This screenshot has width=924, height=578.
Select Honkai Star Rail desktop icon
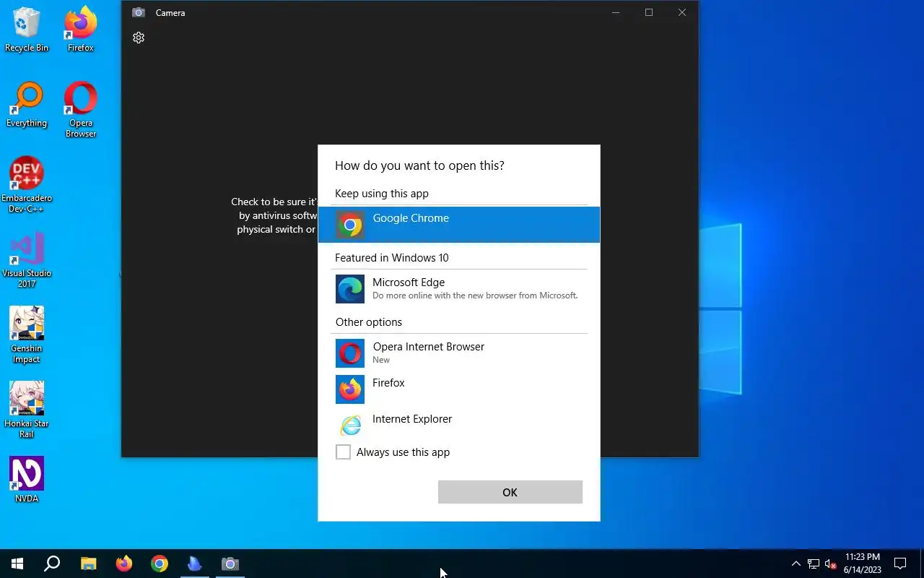pyautogui.click(x=27, y=410)
